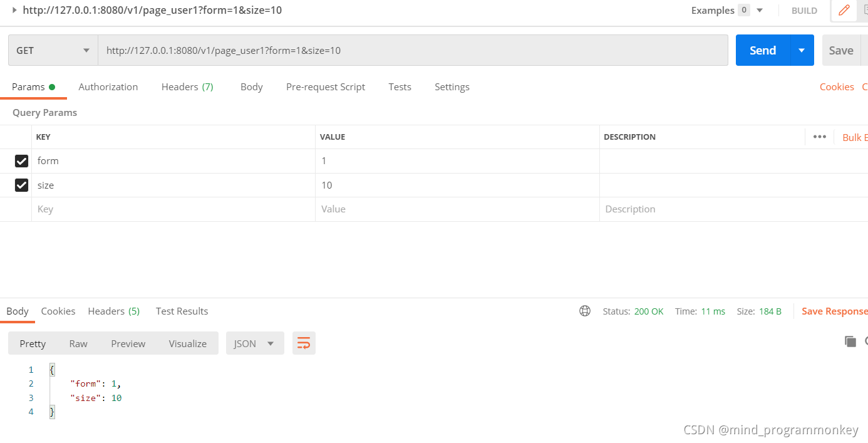Open the GET method dropdown

pos(53,50)
